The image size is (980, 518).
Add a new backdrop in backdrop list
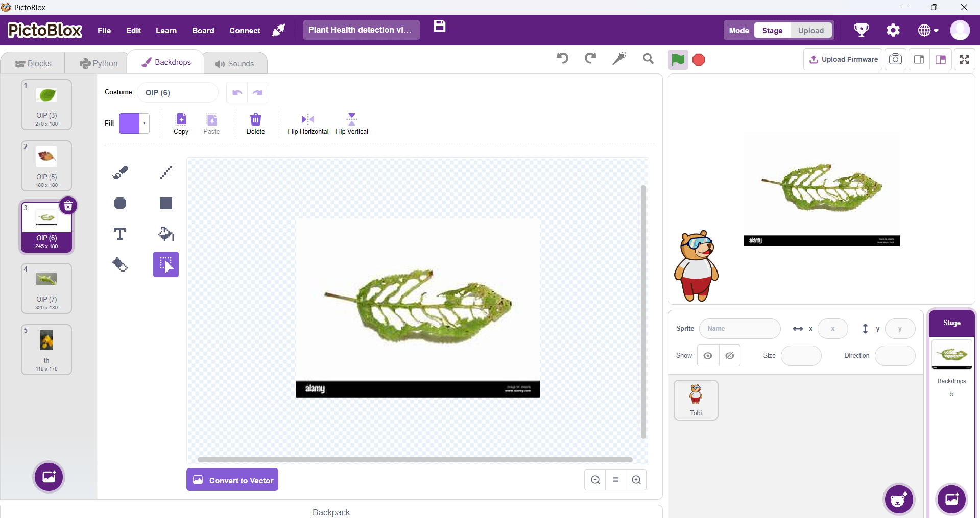[49, 477]
